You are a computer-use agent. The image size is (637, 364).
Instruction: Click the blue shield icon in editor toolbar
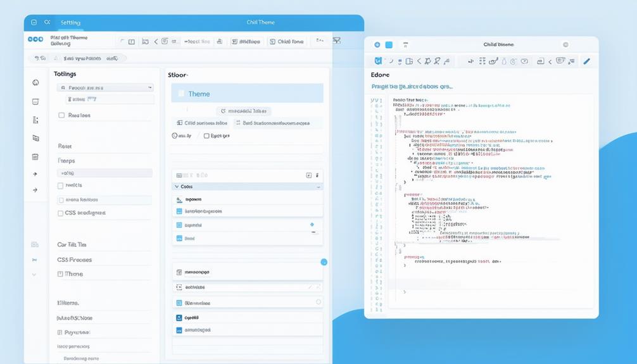[378, 61]
